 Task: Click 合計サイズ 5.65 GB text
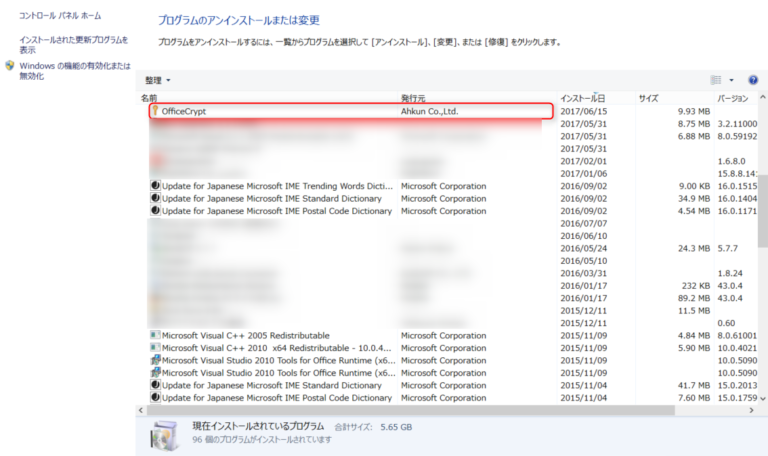coord(373,427)
